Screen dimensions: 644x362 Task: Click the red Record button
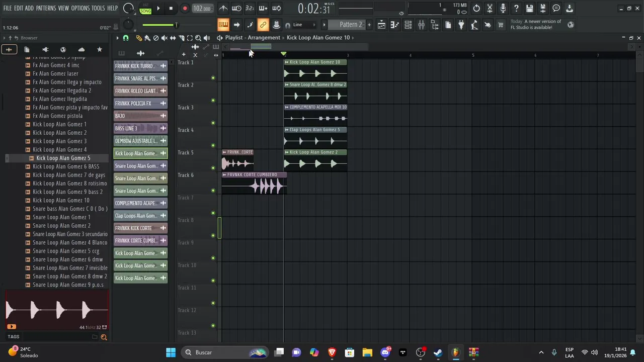point(185,8)
